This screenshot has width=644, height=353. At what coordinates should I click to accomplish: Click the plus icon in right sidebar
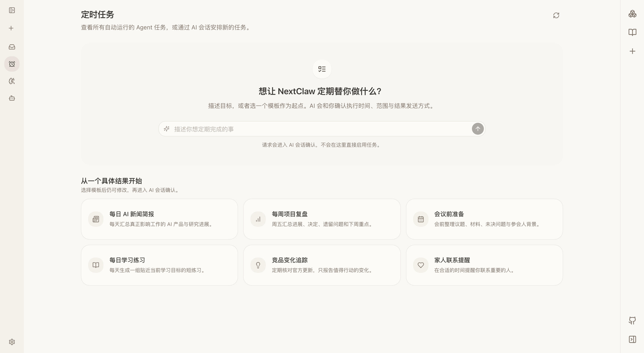click(632, 51)
